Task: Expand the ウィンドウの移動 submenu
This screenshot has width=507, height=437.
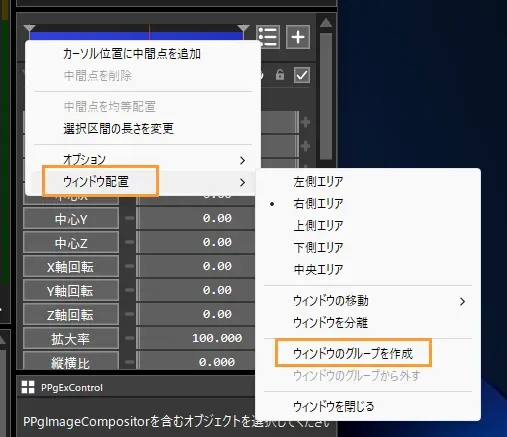Action: (x=368, y=301)
